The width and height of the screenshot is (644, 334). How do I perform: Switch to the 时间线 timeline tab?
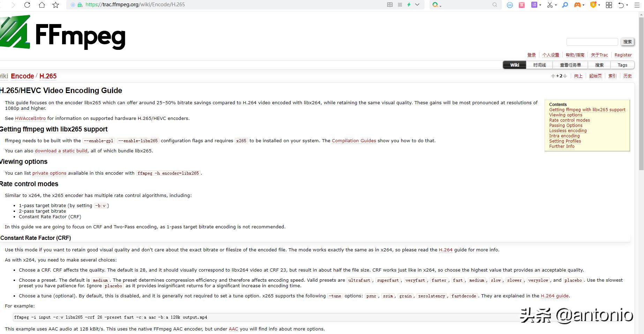coord(540,65)
